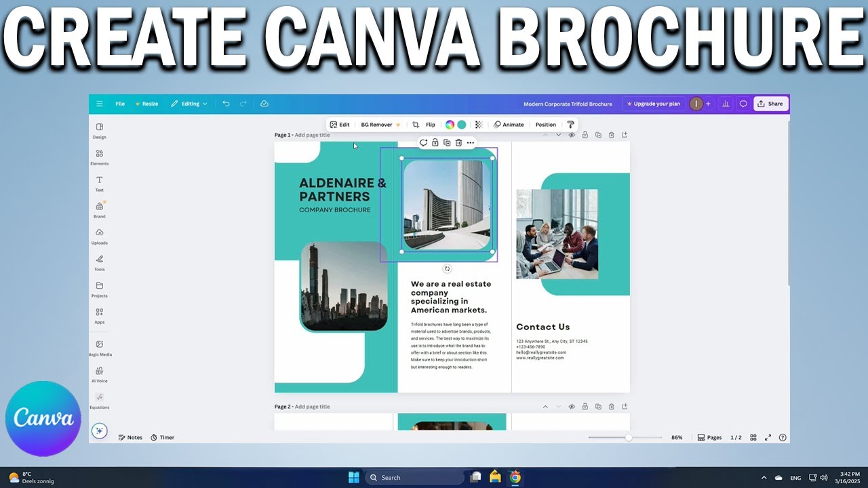Expand the Editing mode dropdown

pos(189,104)
